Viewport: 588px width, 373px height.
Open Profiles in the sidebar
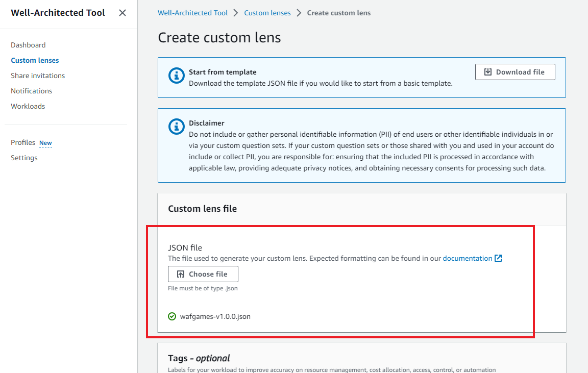point(23,142)
